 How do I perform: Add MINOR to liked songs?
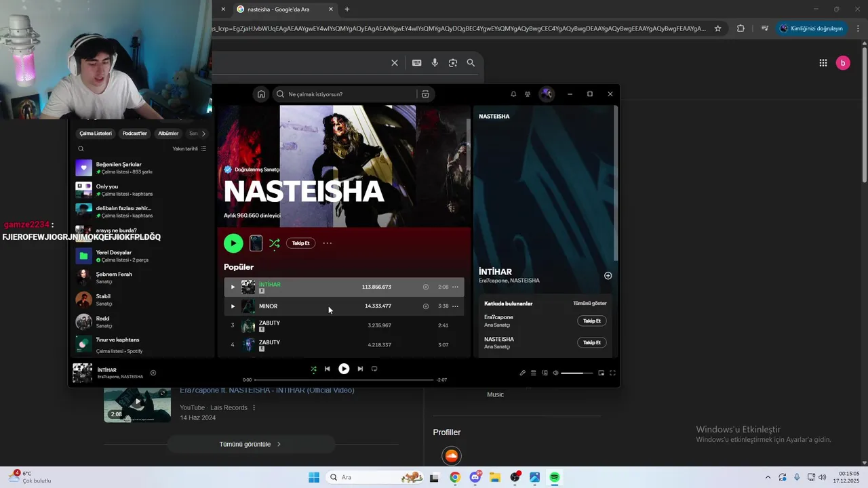tap(426, 306)
